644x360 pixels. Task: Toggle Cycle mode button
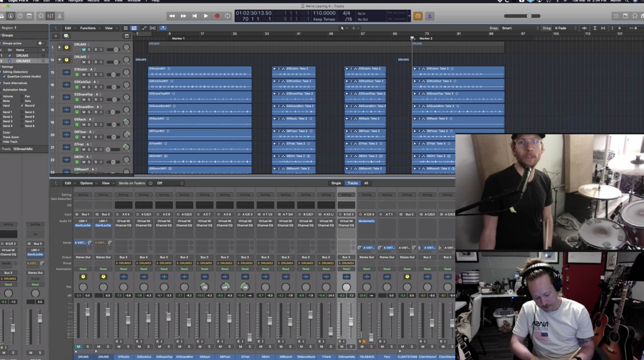(227, 16)
